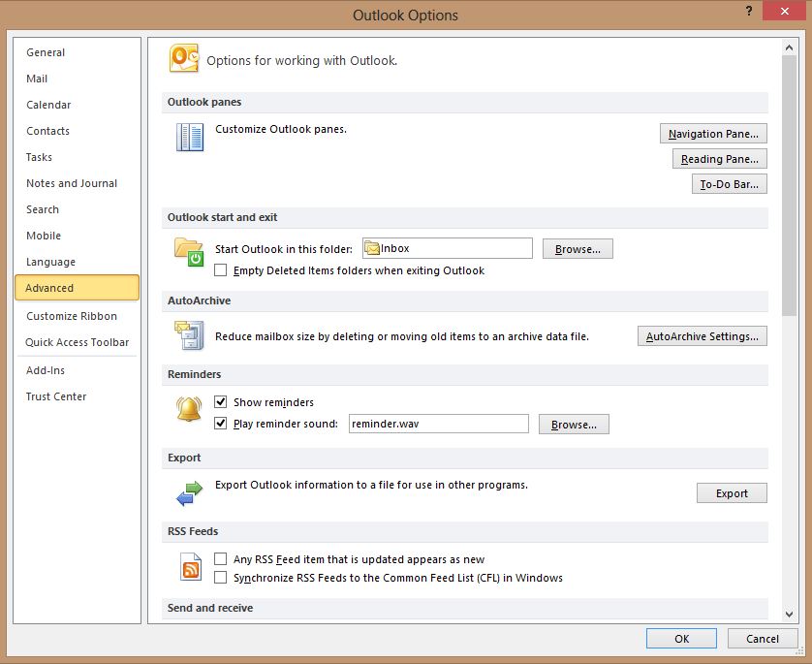Click the help question mark icon
Screen dimensions: 812x664
(x=749, y=11)
